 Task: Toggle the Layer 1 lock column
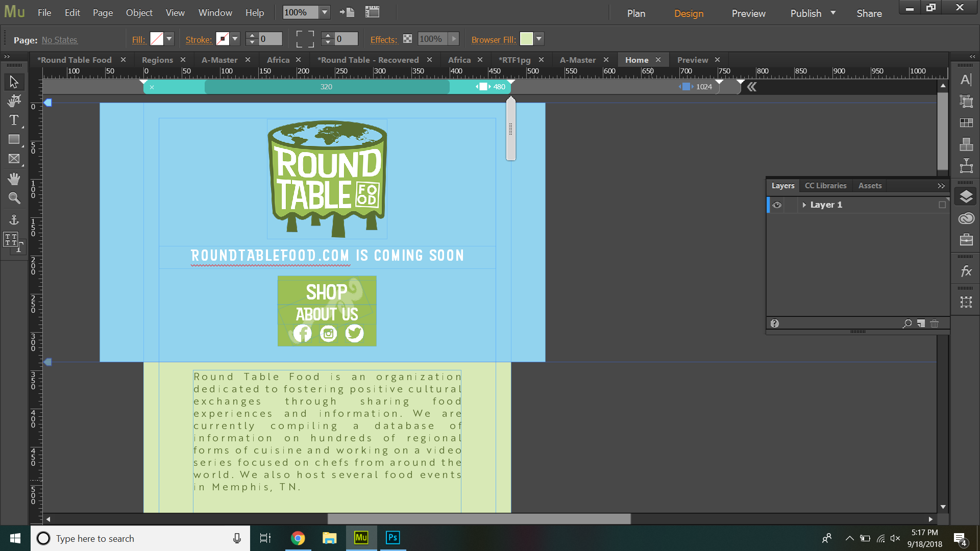click(x=791, y=205)
